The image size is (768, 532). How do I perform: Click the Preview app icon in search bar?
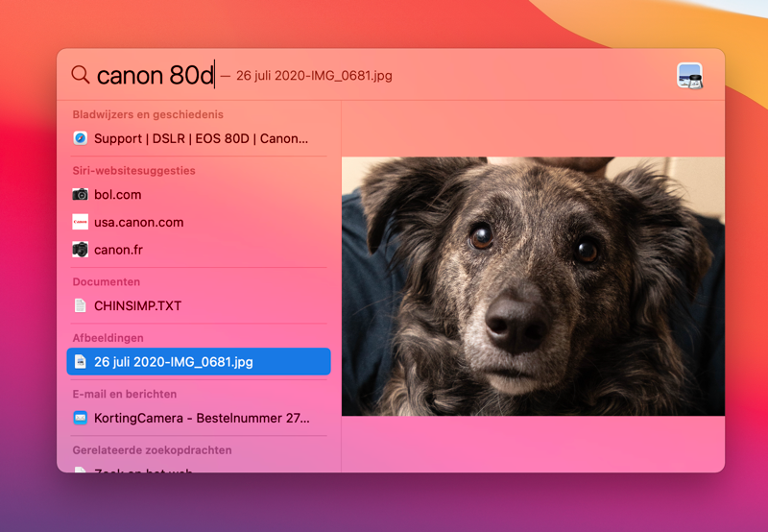tap(689, 76)
